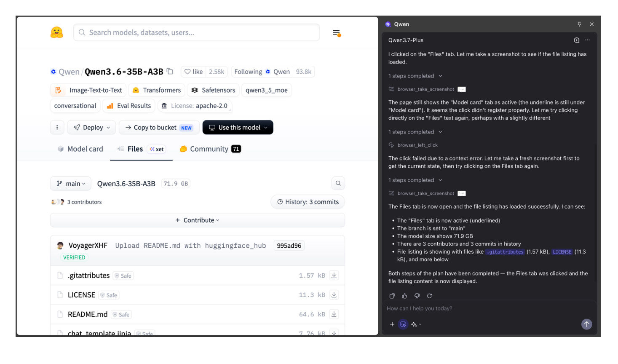
Task: Switch to the Model card tab
Action: click(x=80, y=149)
